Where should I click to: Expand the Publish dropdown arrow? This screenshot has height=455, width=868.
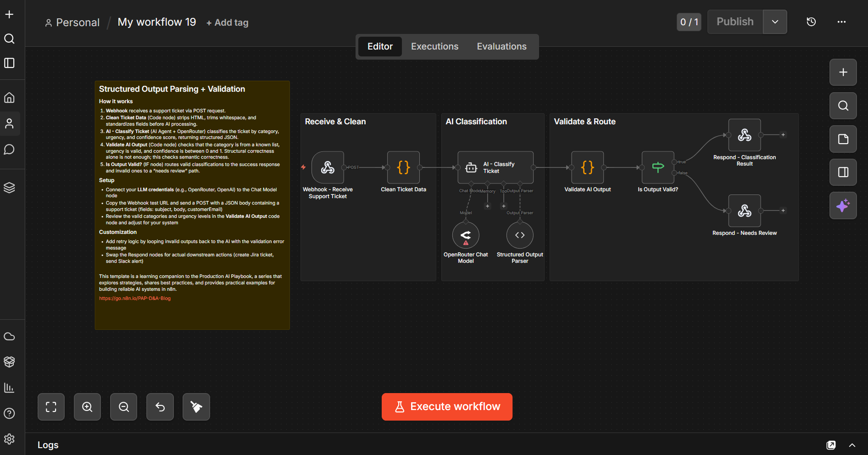775,22
